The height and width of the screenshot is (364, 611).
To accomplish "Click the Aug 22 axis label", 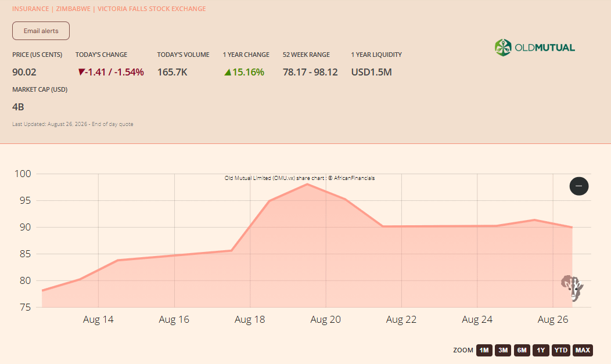I will (x=401, y=320).
